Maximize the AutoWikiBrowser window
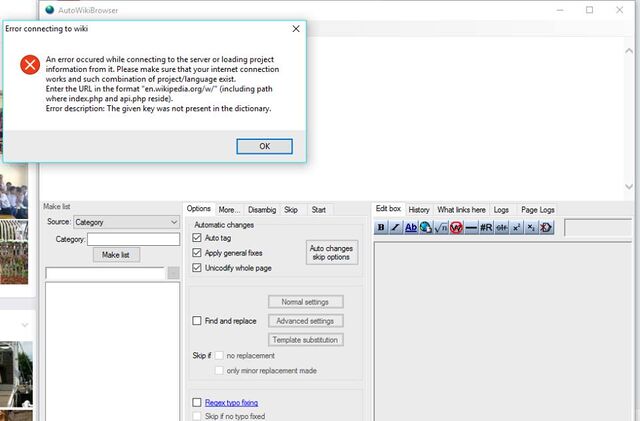 tap(589, 10)
